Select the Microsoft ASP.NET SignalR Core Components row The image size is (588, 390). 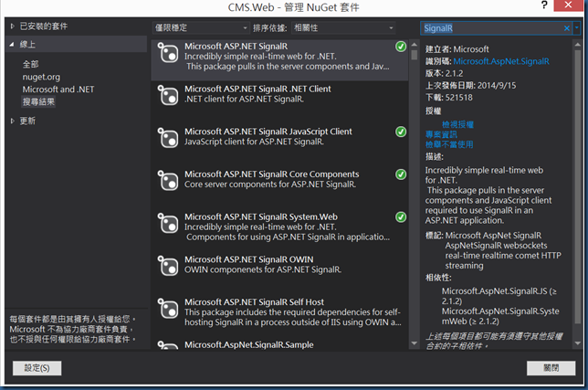(x=279, y=187)
